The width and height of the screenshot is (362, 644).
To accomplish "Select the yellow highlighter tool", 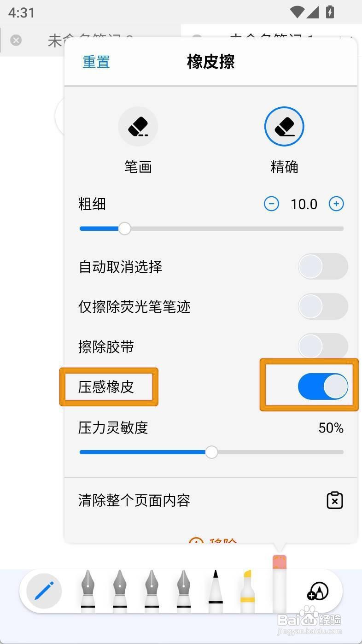I will coord(248,591).
